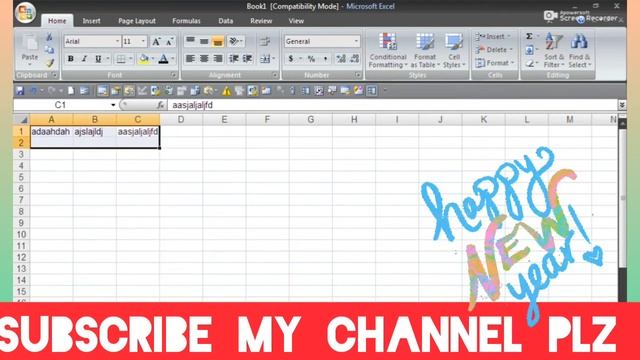Select column D header
Screen dimensions: 640x360
(181, 120)
